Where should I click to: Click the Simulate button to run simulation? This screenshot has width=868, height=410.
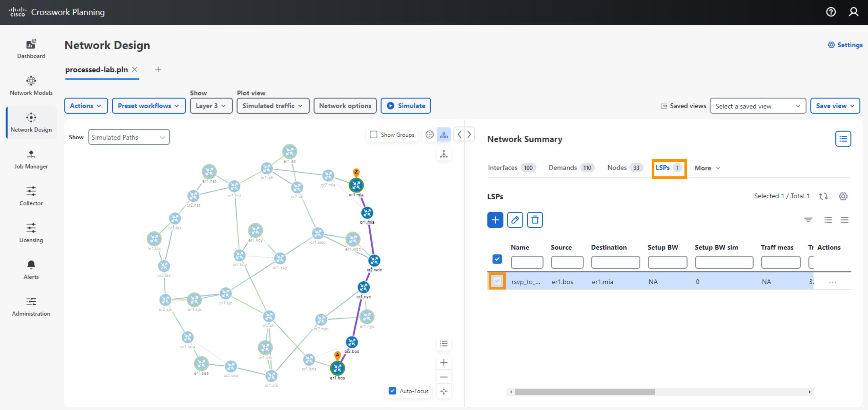click(x=407, y=106)
